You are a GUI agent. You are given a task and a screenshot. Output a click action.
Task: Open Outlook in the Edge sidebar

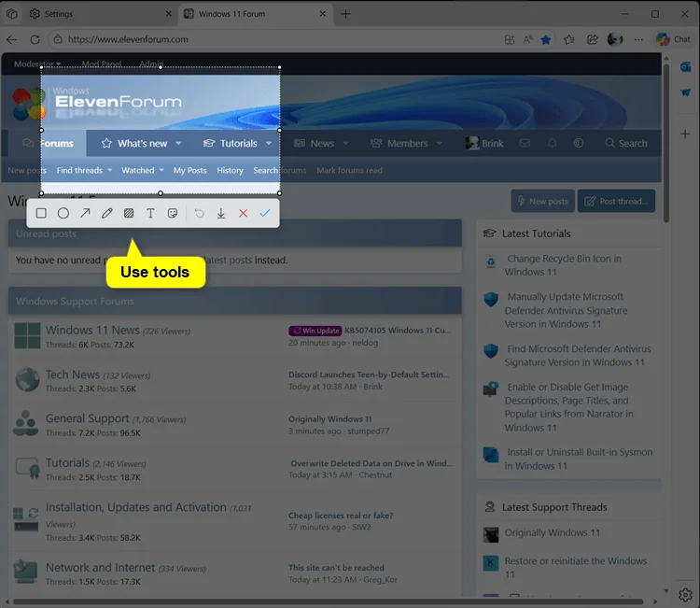(685, 67)
